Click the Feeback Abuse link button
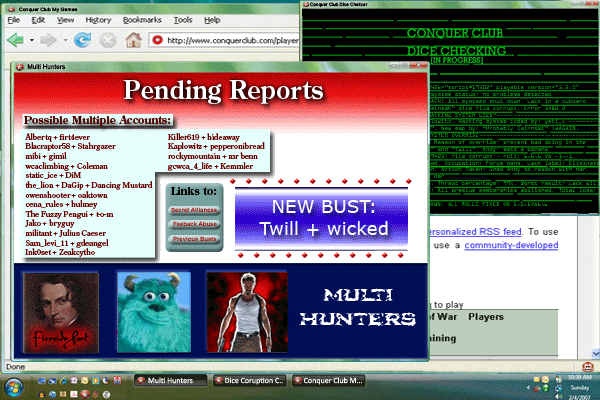This screenshot has height=400, width=600. [194, 224]
